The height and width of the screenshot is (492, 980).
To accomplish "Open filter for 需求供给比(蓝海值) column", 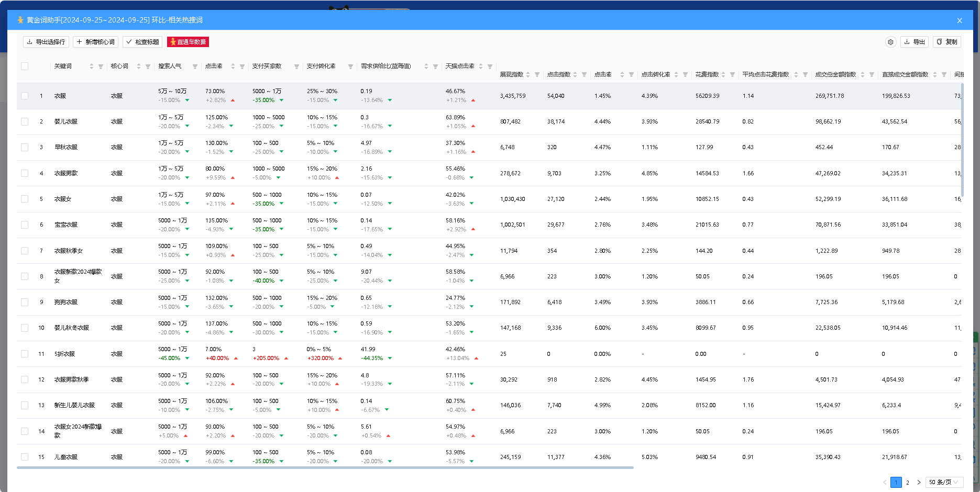I will (435, 66).
